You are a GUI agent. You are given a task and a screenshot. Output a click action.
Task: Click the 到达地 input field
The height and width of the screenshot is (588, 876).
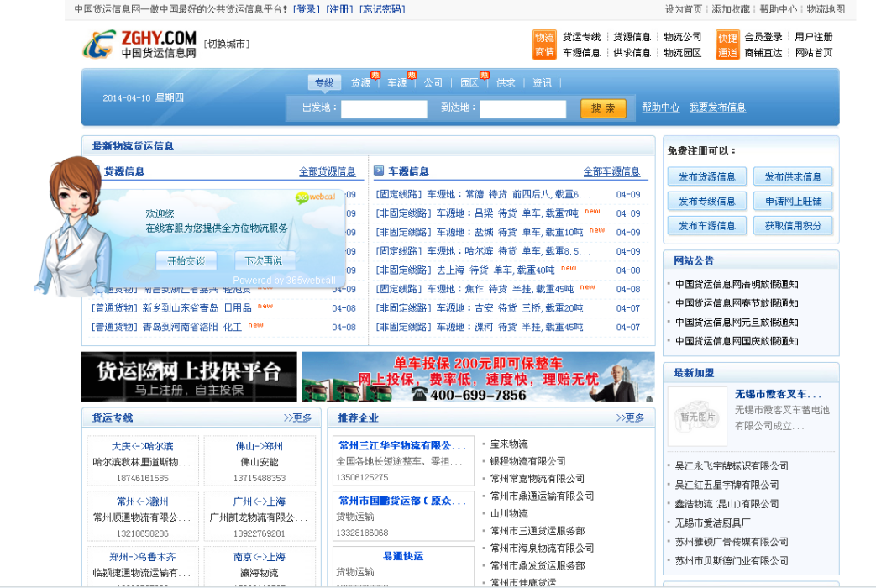[523, 108]
